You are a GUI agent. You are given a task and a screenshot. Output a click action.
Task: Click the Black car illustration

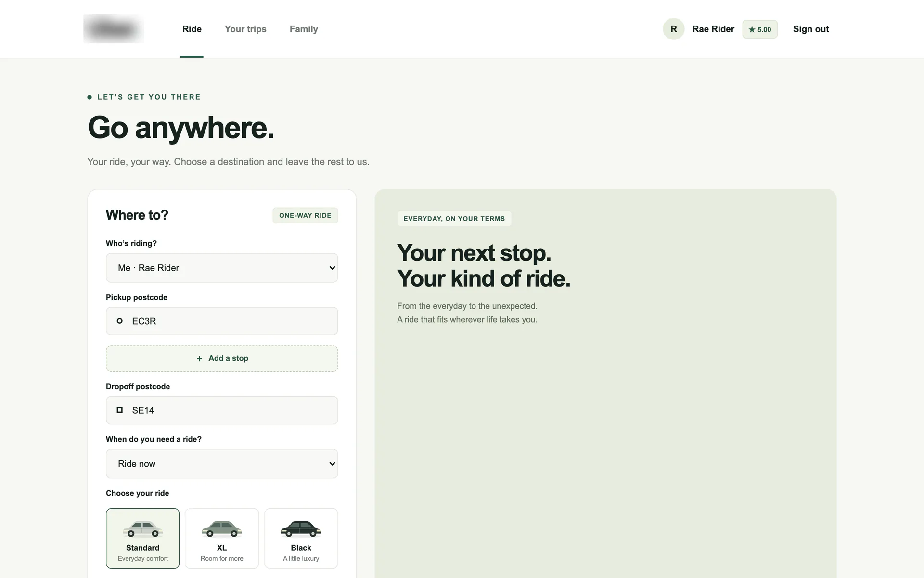coord(301,529)
